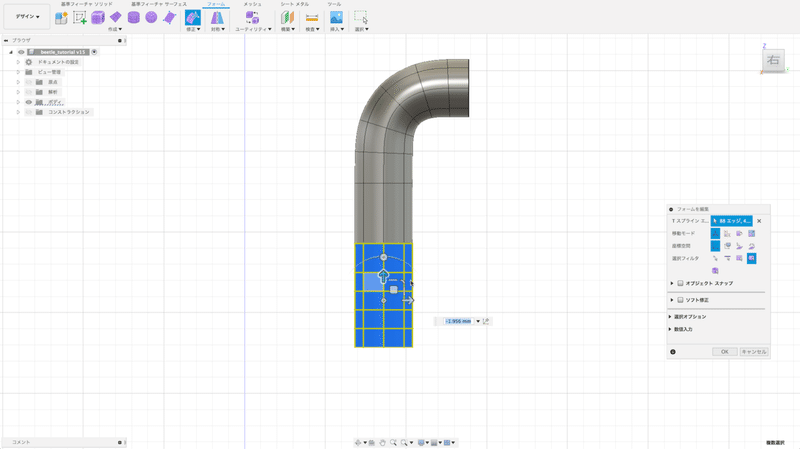Select body filter icon below 選択フィルタ row
Image resolution: width=800 pixels, height=449 pixels.
pyautogui.click(x=715, y=271)
